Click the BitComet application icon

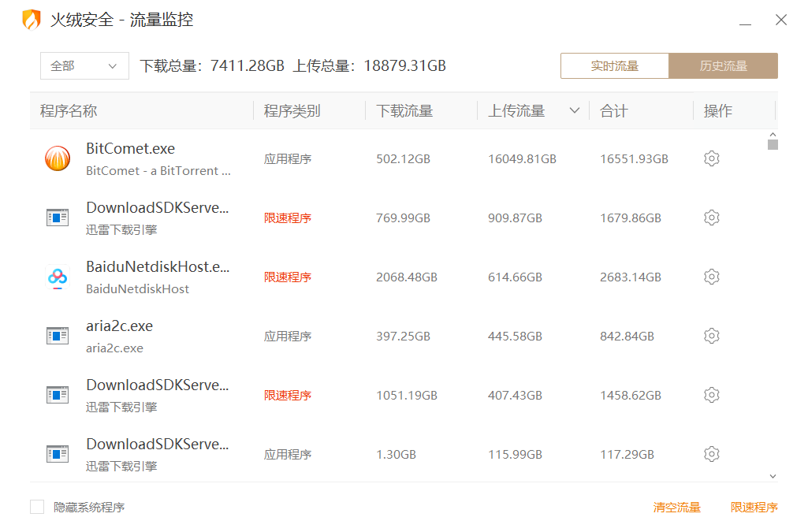click(58, 158)
